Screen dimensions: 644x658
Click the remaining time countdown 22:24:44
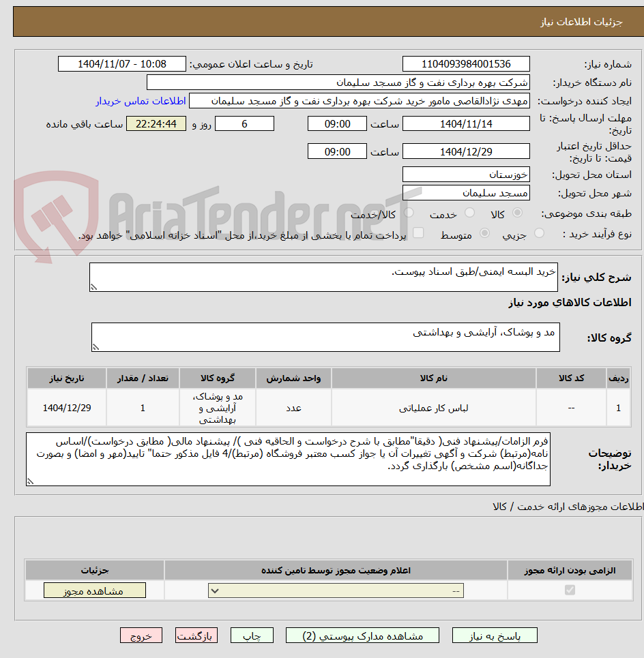(x=156, y=124)
